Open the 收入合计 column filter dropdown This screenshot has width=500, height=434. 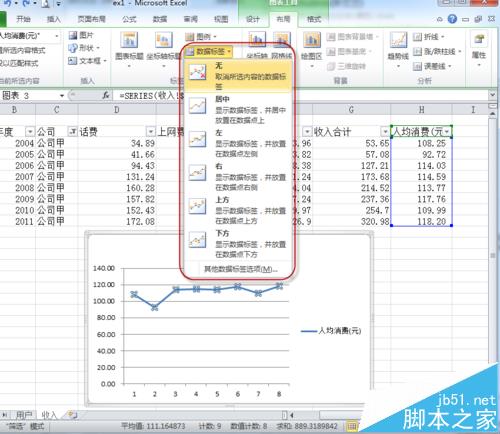pyautogui.click(x=385, y=132)
